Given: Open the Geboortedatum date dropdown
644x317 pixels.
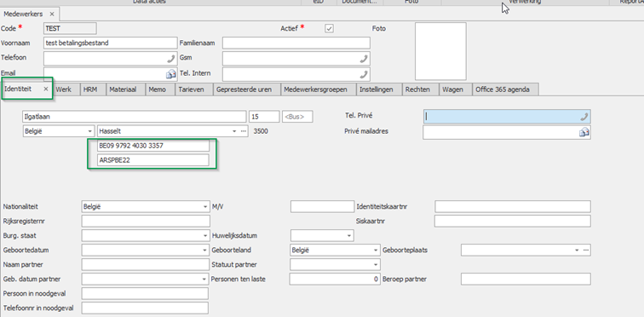Looking at the screenshot, I should [205, 250].
